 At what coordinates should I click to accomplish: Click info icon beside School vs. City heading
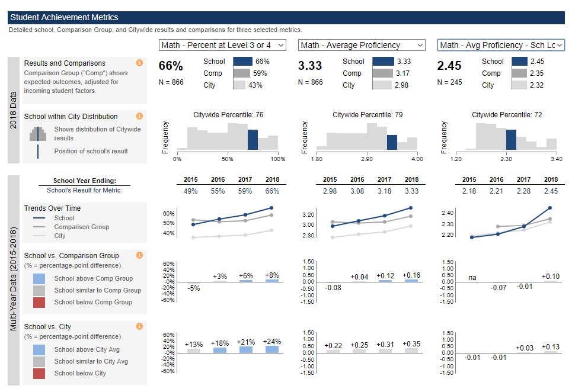139,326
